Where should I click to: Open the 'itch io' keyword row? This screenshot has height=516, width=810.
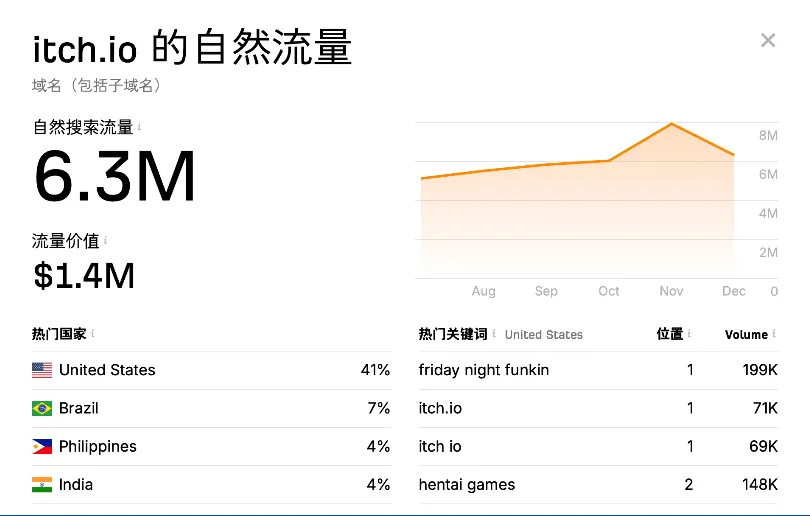click(x=598, y=447)
